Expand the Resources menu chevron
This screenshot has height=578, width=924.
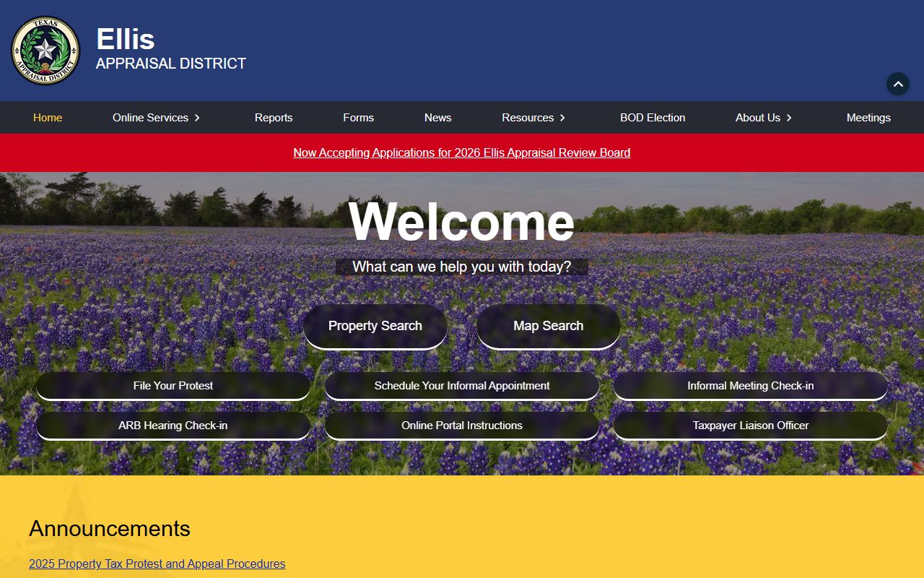pyautogui.click(x=562, y=118)
